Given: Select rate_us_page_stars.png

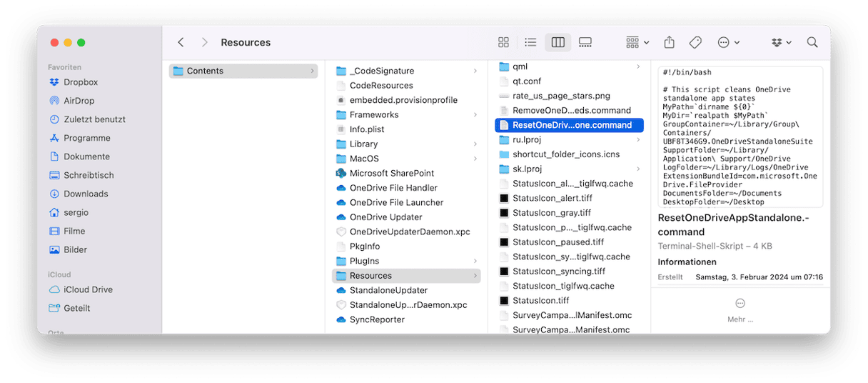Looking at the screenshot, I should pyautogui.click(x=561, y=96).
